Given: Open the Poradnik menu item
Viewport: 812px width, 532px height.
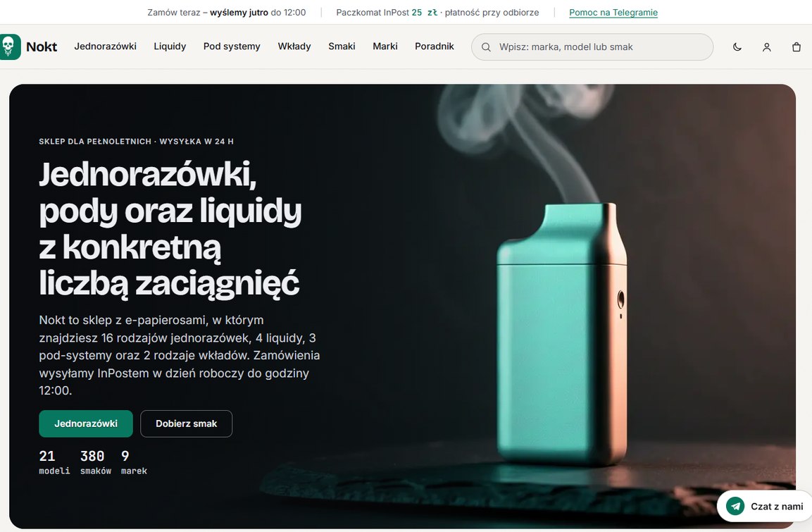Looking at the screenshot, I should pyautogui.click(x=435, y=47).
